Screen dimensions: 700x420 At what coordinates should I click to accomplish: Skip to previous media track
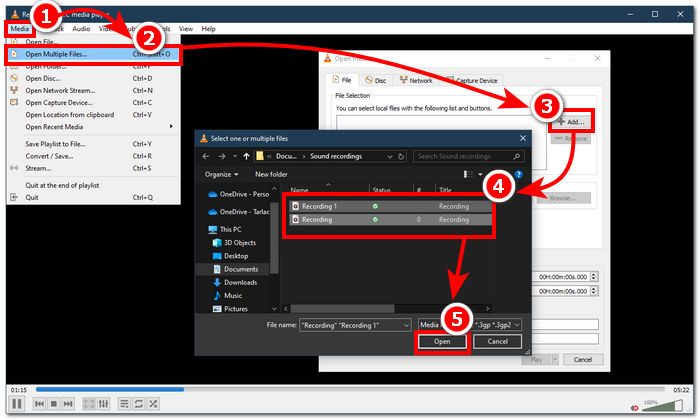pos(39,404)
